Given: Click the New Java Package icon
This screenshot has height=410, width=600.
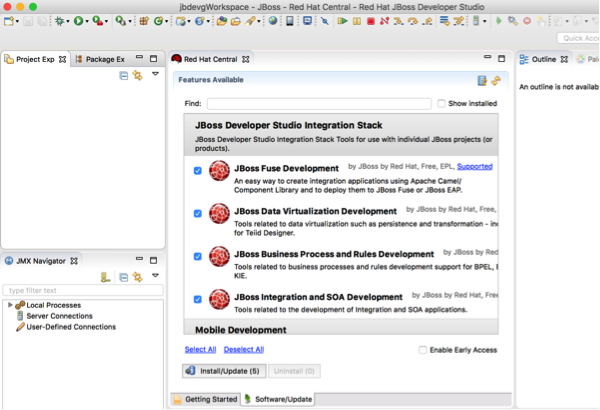Looking at the screenshot, I should (144, 21).
